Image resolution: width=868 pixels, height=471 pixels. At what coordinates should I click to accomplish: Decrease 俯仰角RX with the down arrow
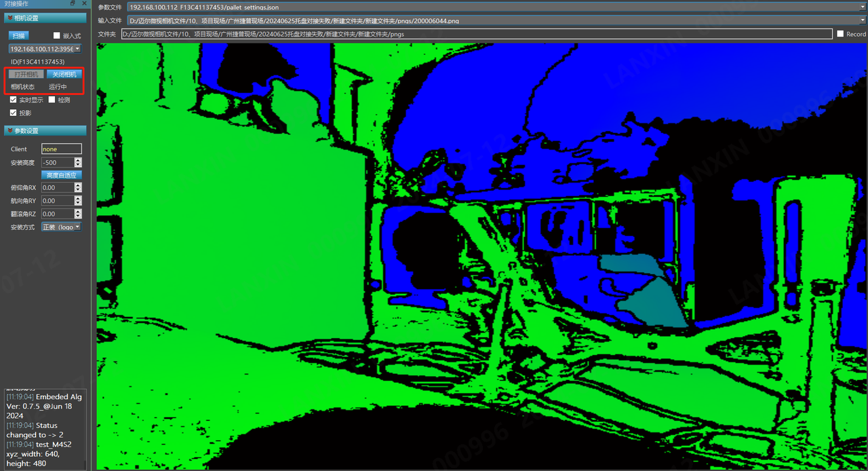coord(78,190)
